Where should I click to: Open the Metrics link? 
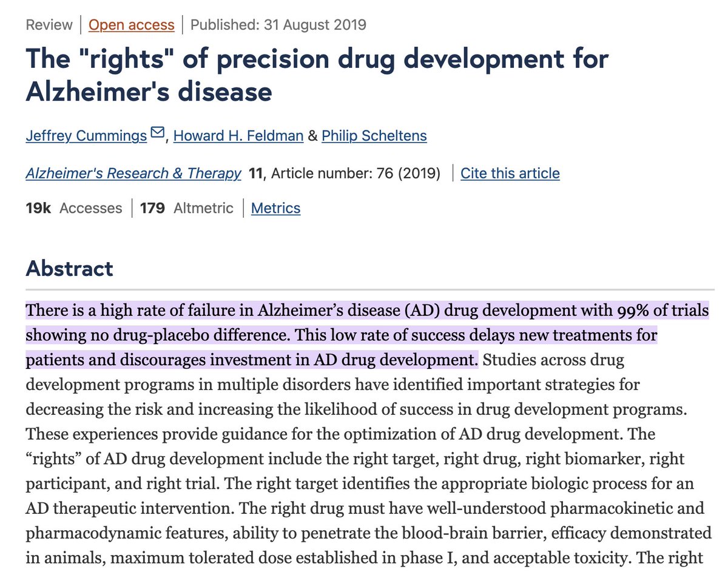(x=275, y=208)
